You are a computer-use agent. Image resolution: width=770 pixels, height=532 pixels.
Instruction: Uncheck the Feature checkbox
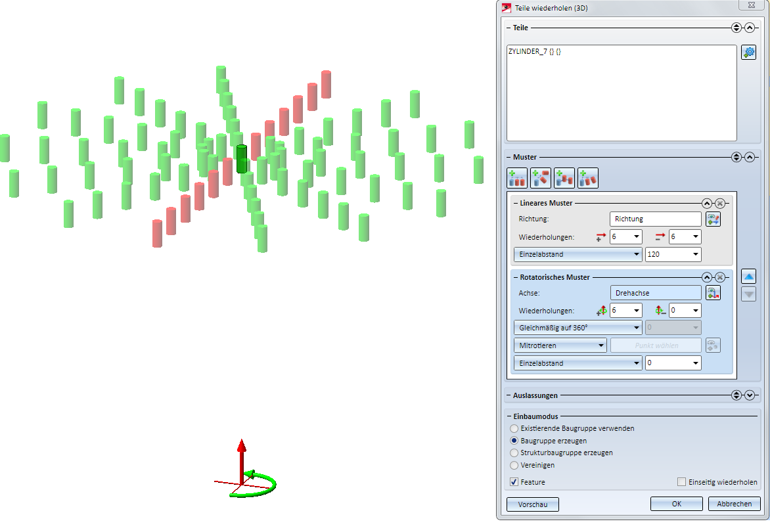[x=514, y=482]
